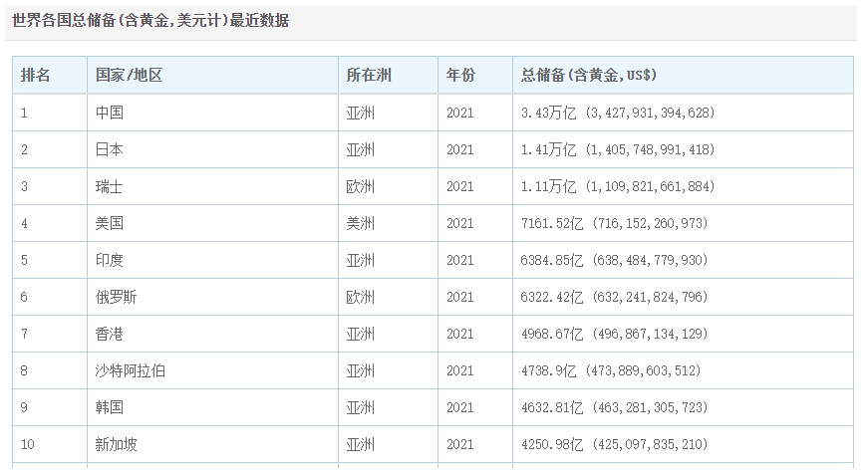
Task: Select country name 印度
Action: (x=109, y=260)
